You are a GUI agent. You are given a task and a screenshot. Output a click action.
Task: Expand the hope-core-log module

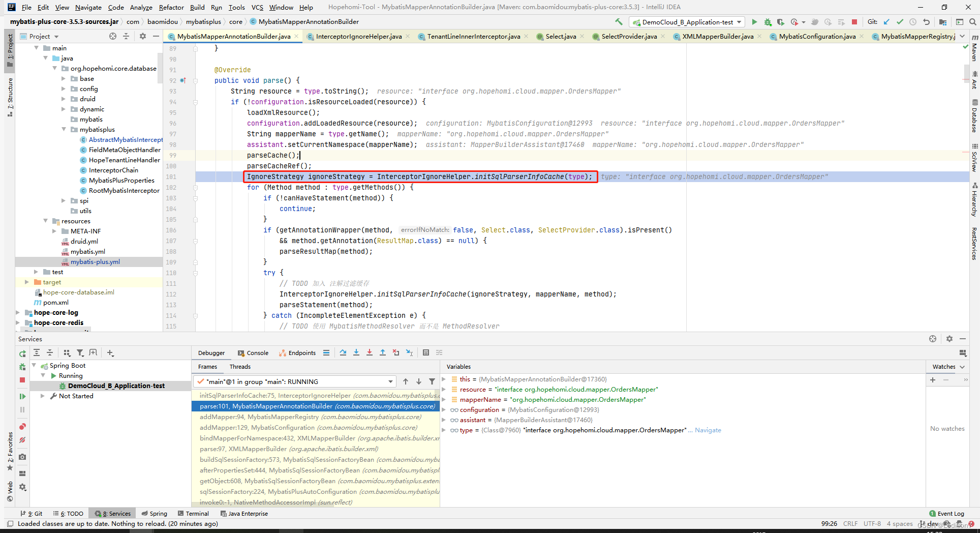coord(18,312)
